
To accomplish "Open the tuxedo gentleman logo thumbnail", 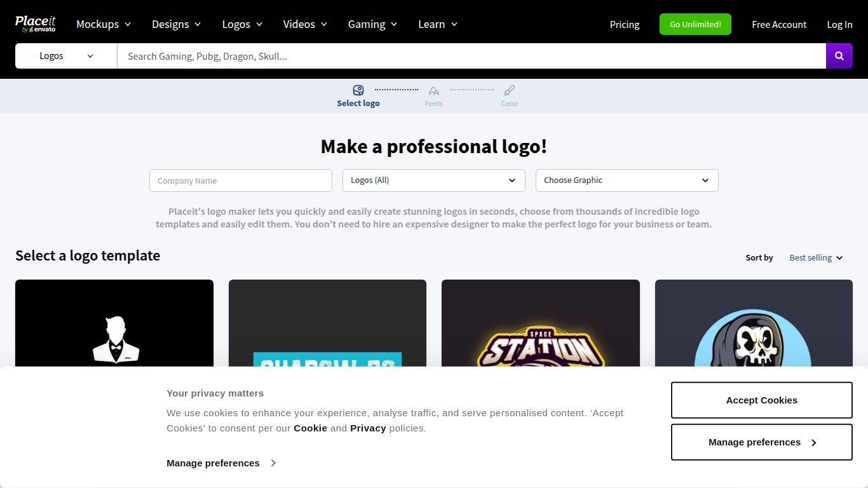I will (114, 330).
